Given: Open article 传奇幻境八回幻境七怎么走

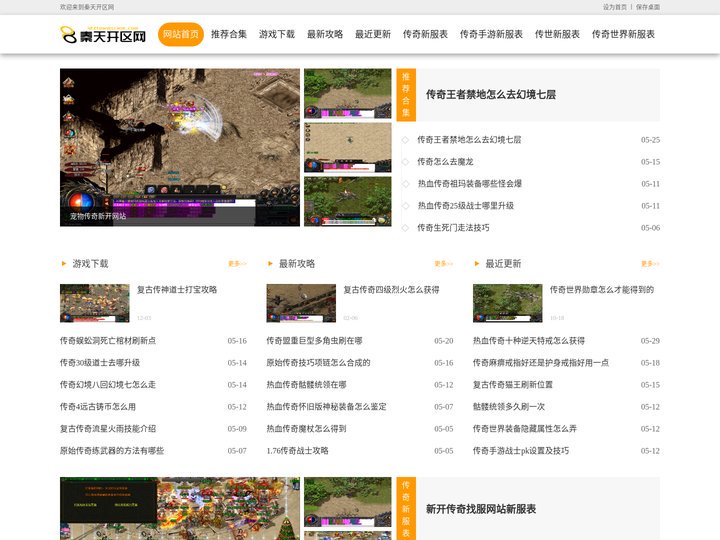Looking at the screenshot, I should [108, 385].
